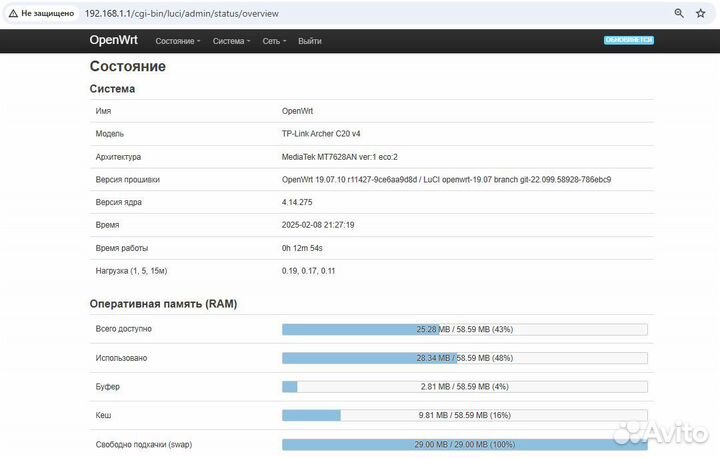The height and width of the screenshot is (458, 720).
Task: Select uptime value '0h 12m 54s'
Action: [x=302, y=248]
